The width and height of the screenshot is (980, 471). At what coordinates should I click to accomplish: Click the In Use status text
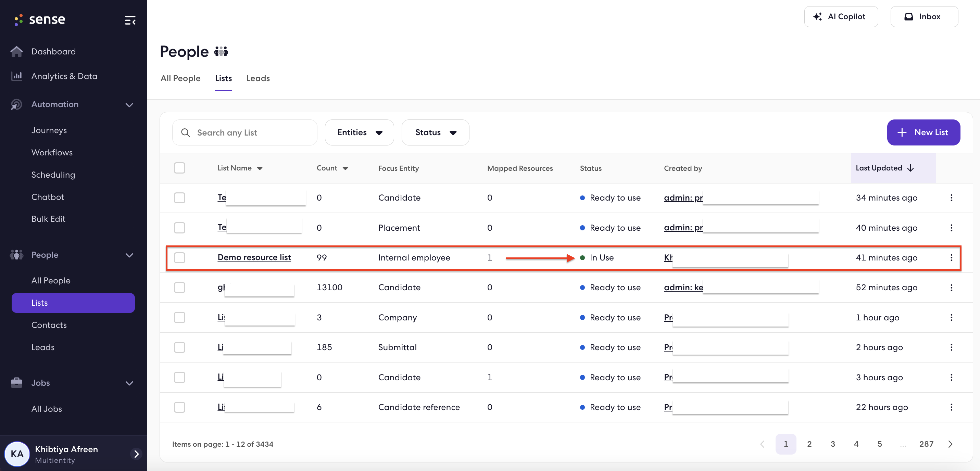pos(602,257)
